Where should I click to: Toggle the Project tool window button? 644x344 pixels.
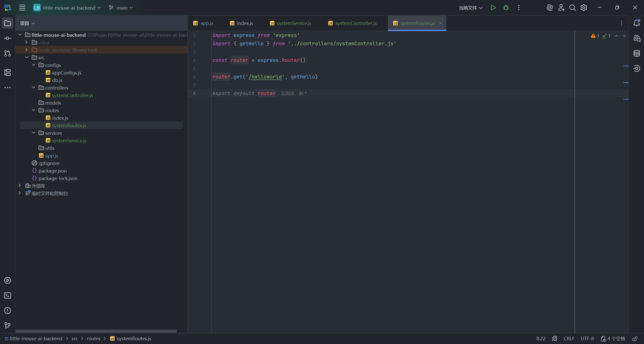pos(8,23)
